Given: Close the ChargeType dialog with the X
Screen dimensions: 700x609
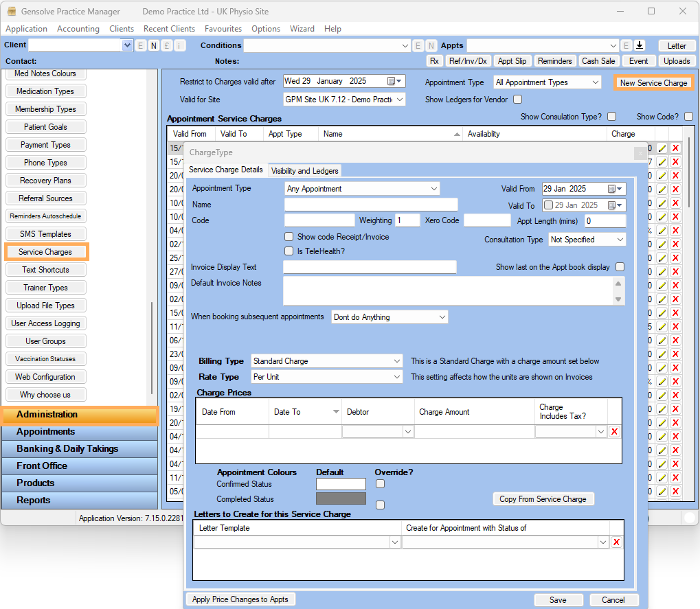Looking at the screenshot, I should tap(640, 153).
